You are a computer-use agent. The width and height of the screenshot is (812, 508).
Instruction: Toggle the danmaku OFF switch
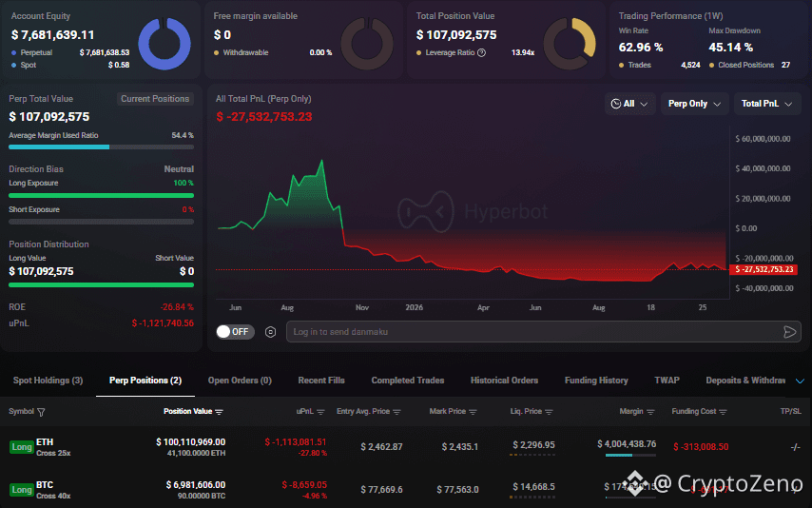[235, 332]
